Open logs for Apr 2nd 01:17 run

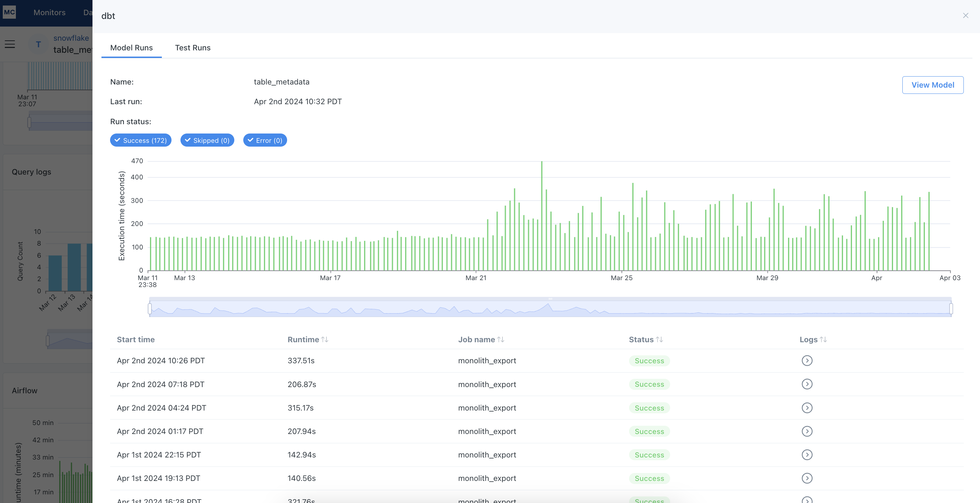pyautogui.click(x=806, y=431)
